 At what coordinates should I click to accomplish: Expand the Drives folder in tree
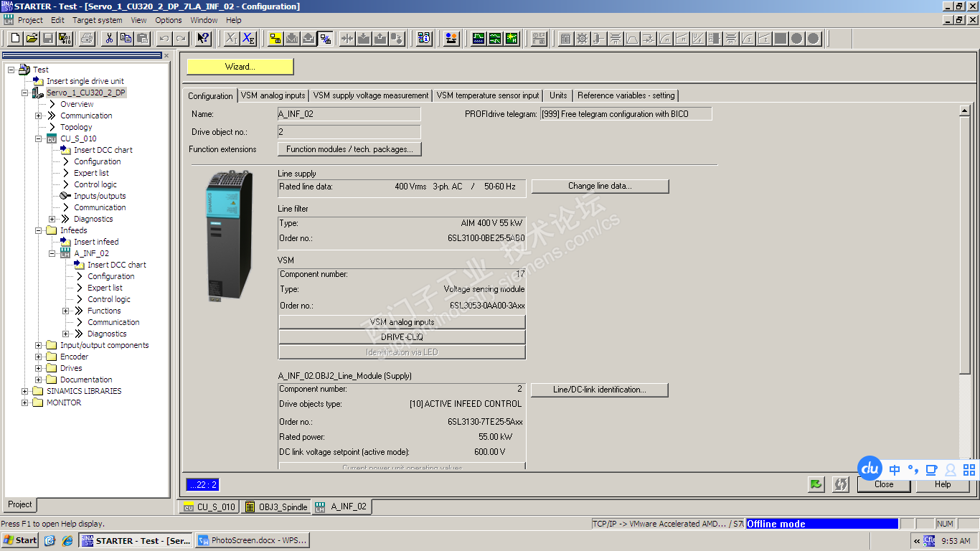click(x=38, y=368)
